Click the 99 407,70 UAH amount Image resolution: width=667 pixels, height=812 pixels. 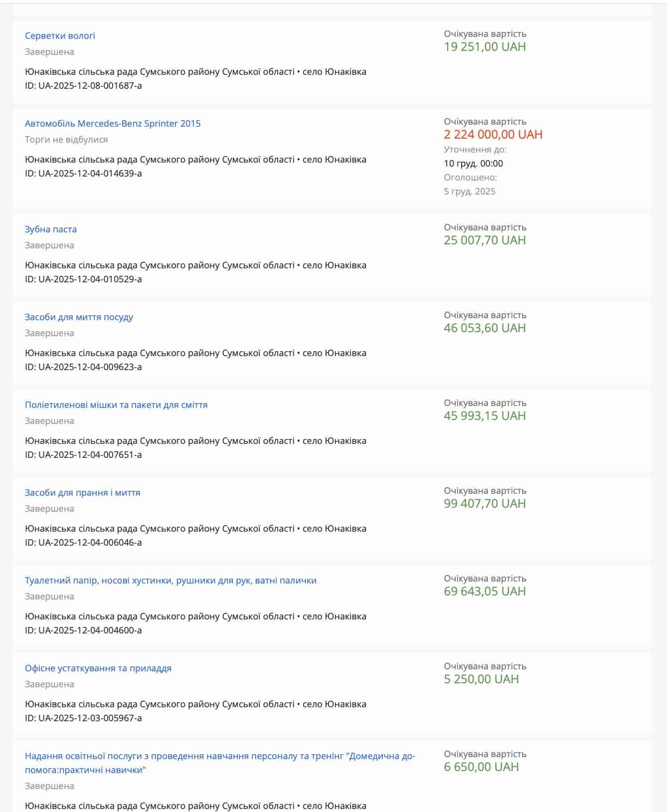[485, 504]
